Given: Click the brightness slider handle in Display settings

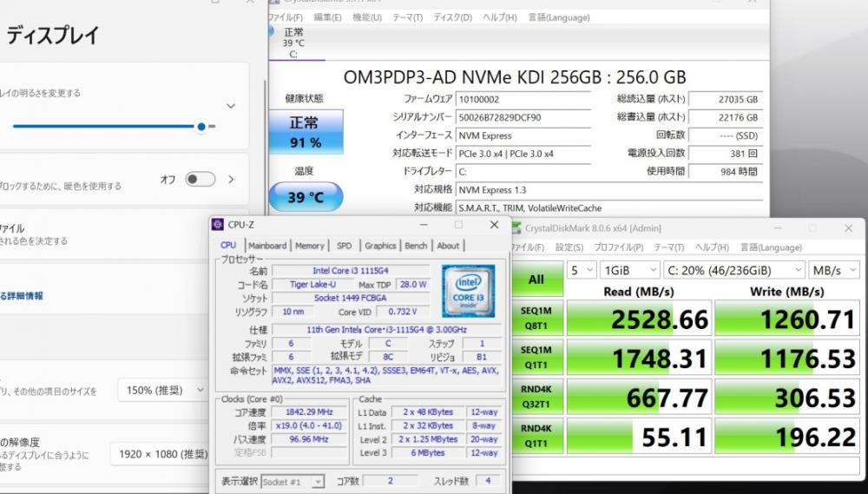Looking at the screenshot, I should [201, 126].
